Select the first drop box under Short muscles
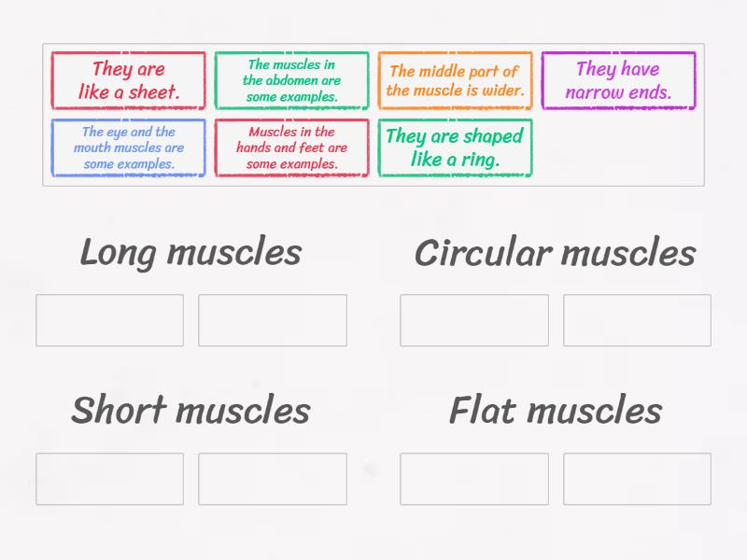This screenshot has width=747, height=560. pos(109,478)
